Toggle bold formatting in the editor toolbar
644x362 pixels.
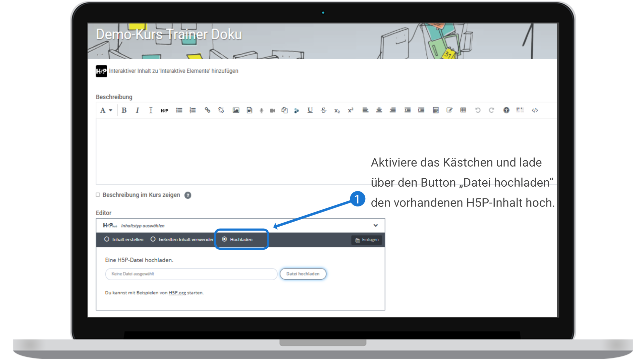124,110
